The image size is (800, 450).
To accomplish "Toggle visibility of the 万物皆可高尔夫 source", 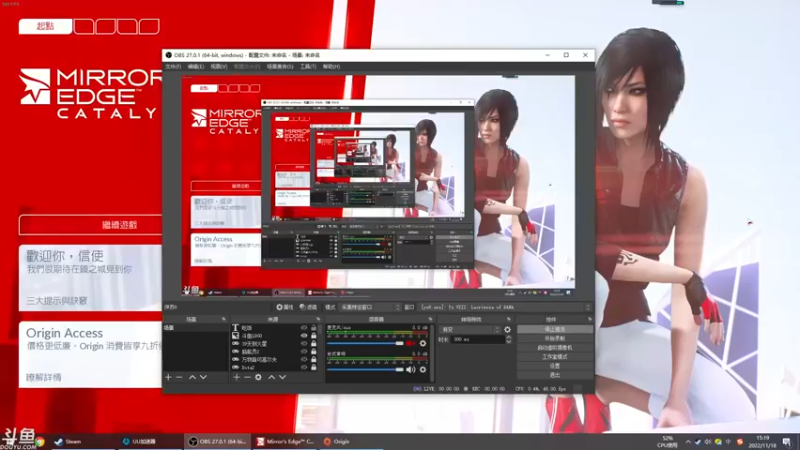I will [x=304, y=359].
